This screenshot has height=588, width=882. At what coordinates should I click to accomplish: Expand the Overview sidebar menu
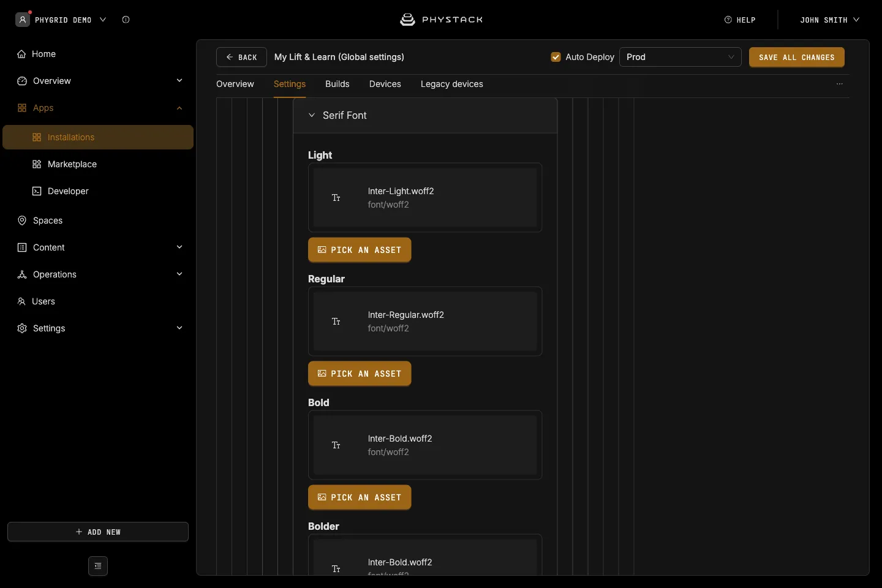(179, 81)
